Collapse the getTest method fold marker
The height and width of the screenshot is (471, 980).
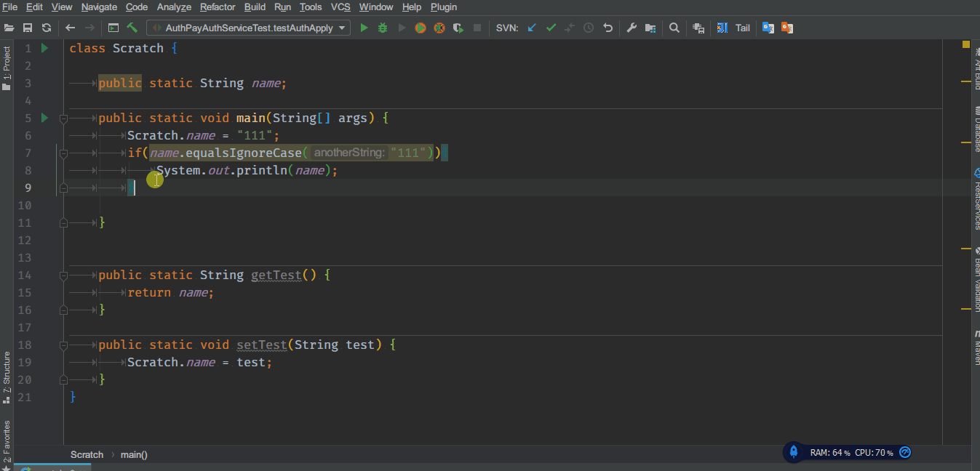[x=63, y=275]
